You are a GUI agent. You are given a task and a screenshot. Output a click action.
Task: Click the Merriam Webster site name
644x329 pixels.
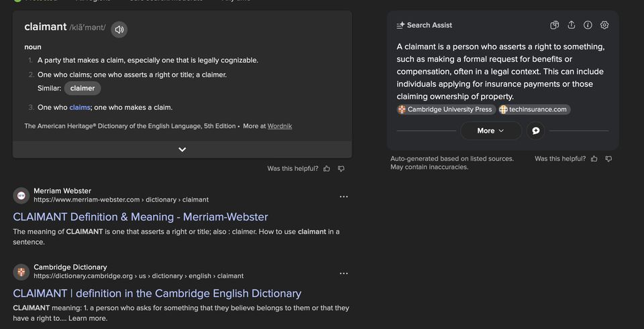pos(62,191)
